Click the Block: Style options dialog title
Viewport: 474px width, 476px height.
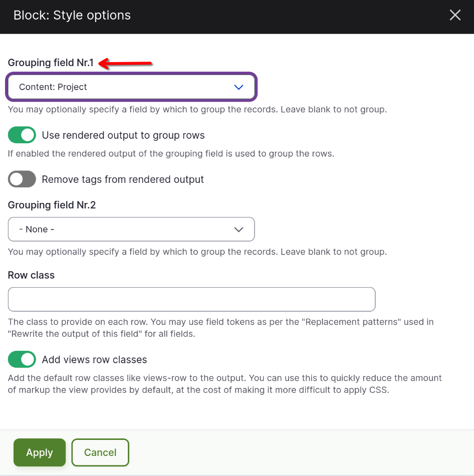(72, 15)
